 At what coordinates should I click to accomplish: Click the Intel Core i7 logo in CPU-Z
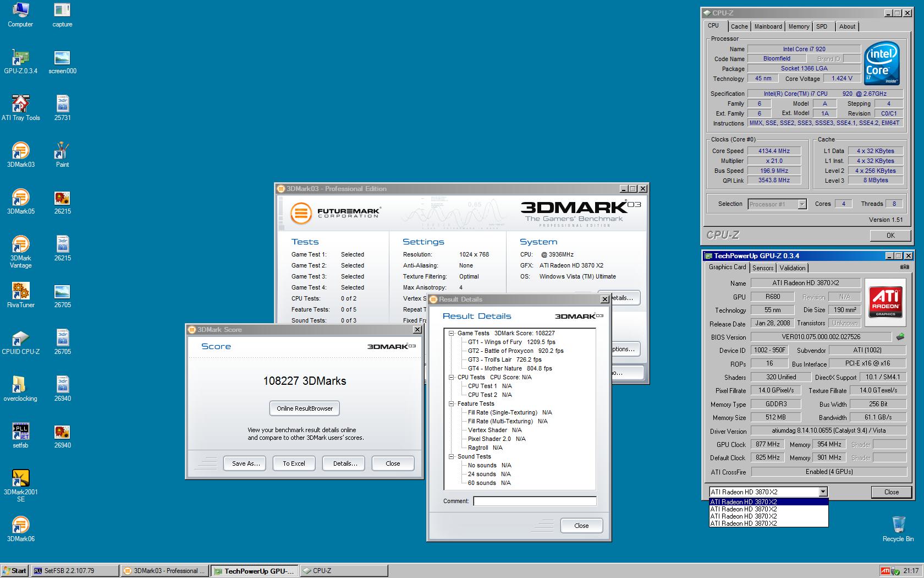[x=882, y=63]
